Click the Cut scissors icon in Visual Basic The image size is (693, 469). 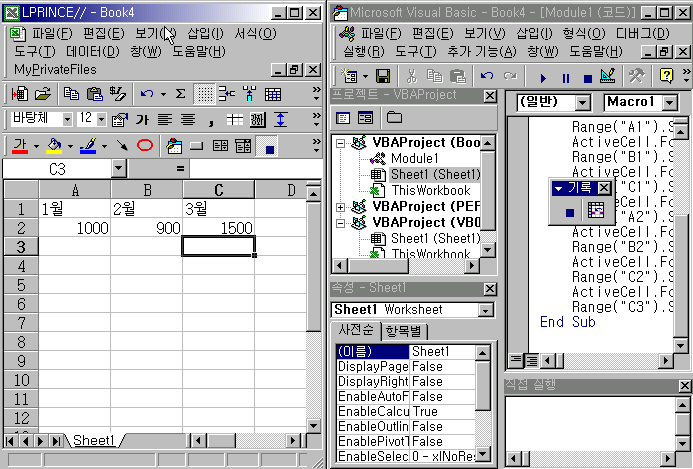tap(411, 76)
